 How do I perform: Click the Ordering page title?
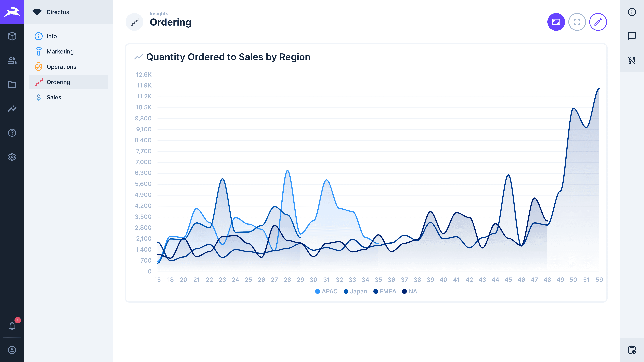[x=170, y=22]
